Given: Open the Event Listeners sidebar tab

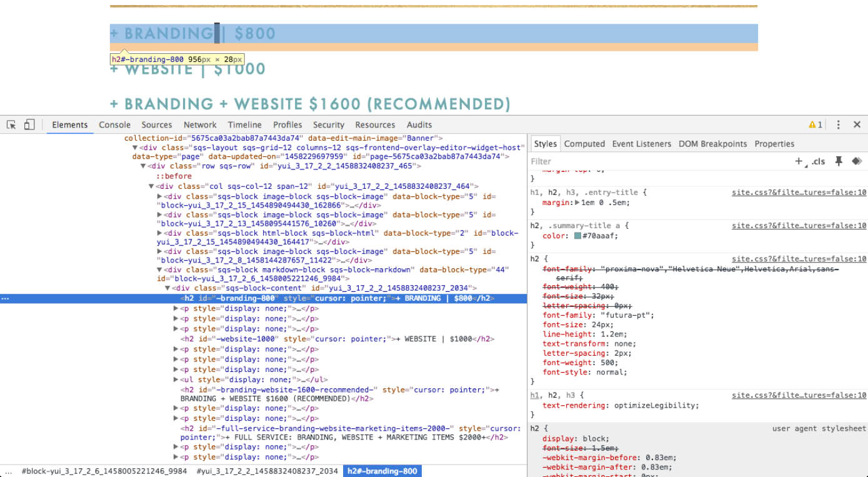Looking at the screenshot, I should coord(642,144).
